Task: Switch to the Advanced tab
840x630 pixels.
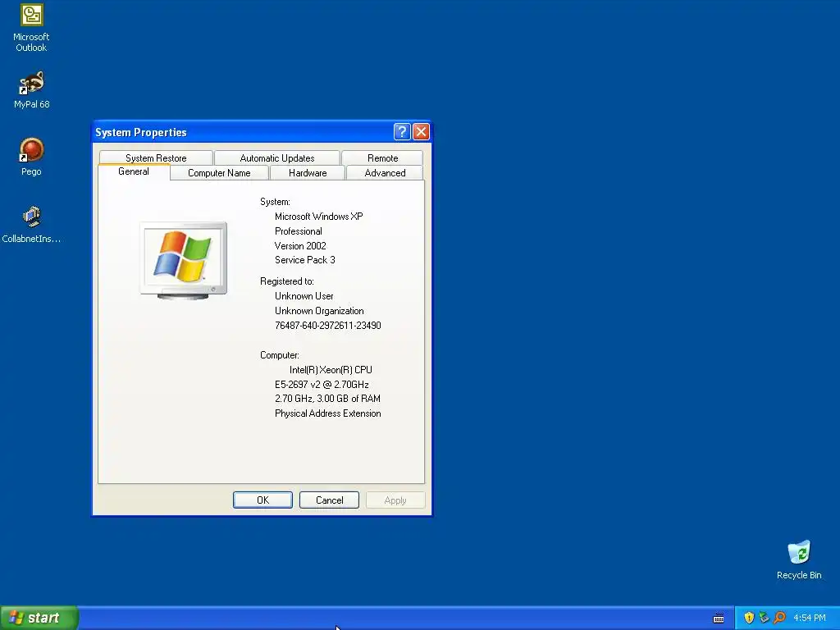Action: (385, 173)
